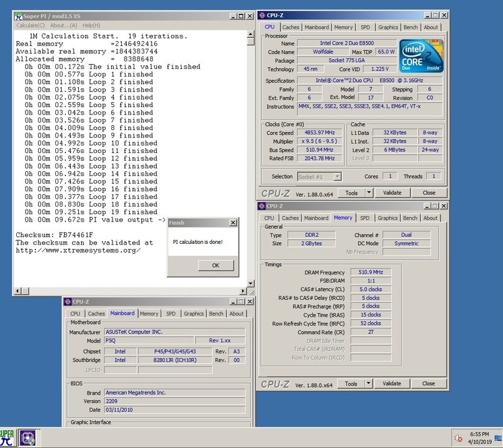Image resolution: width=503 pixels, height=448 pixels.
Task: Click Super PI vertical scrollbar down arrow
Action: [x=251, y=283]
